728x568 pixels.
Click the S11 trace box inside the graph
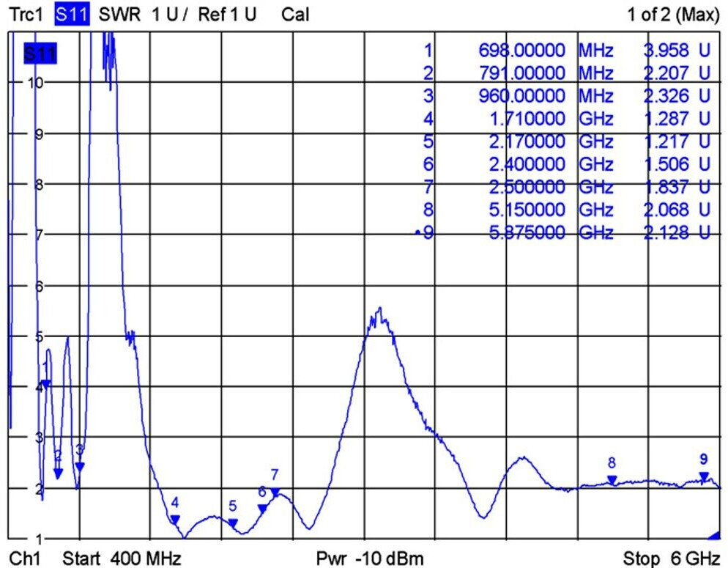[x=40, y=54]
